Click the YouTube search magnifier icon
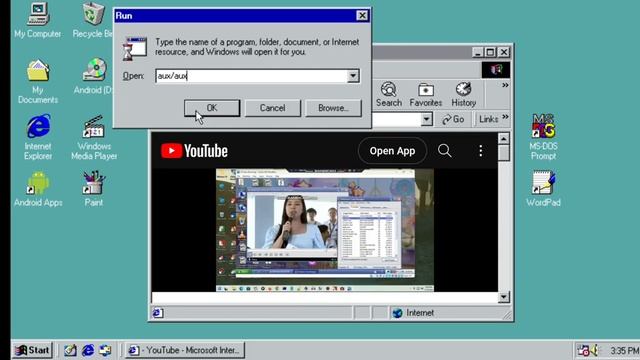 pyautogui.click(x=444, y=151)
